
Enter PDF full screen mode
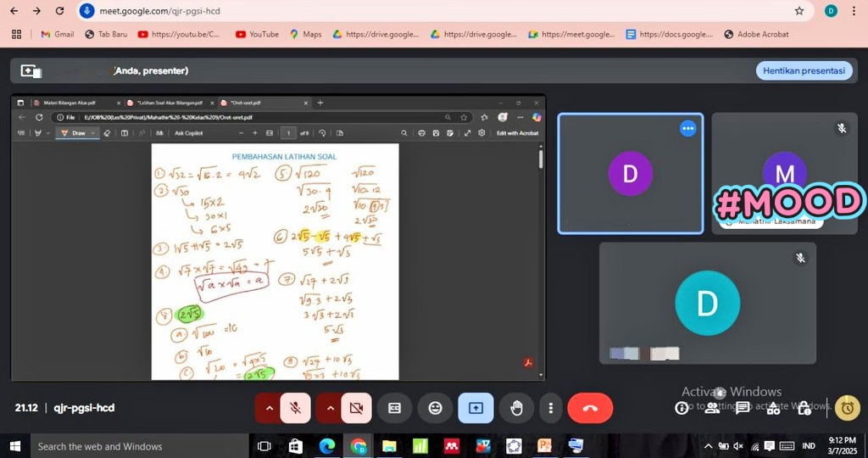tap(468, 133)
